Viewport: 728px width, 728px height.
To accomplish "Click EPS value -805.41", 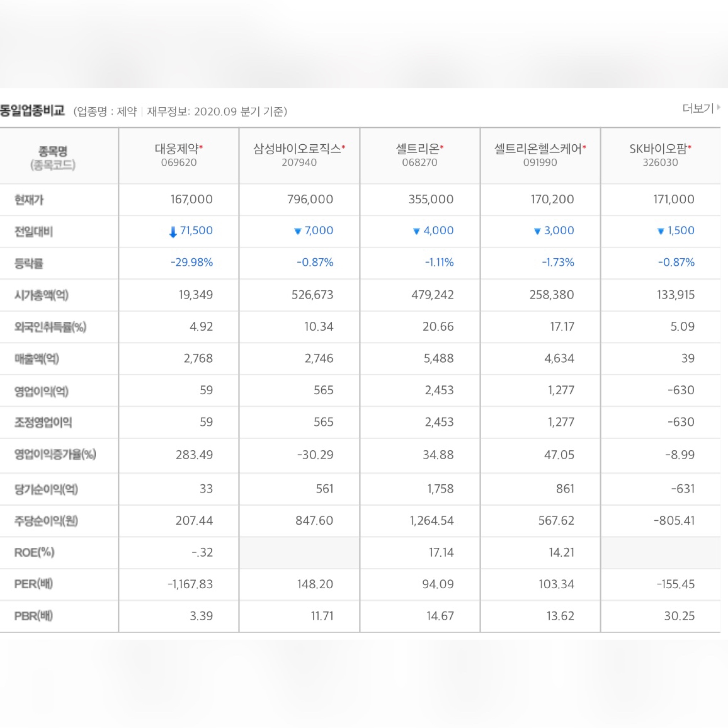I will pos(674,520).
